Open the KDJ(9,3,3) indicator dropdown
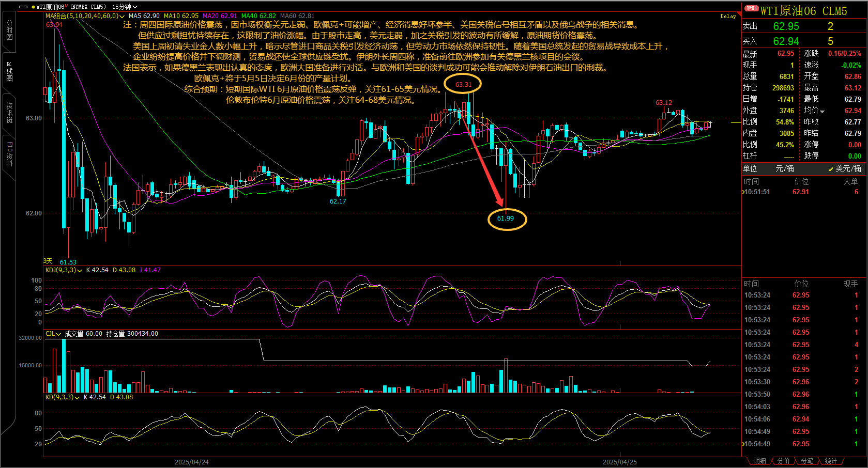Screen dimensions: 868x468 (80, 271)
